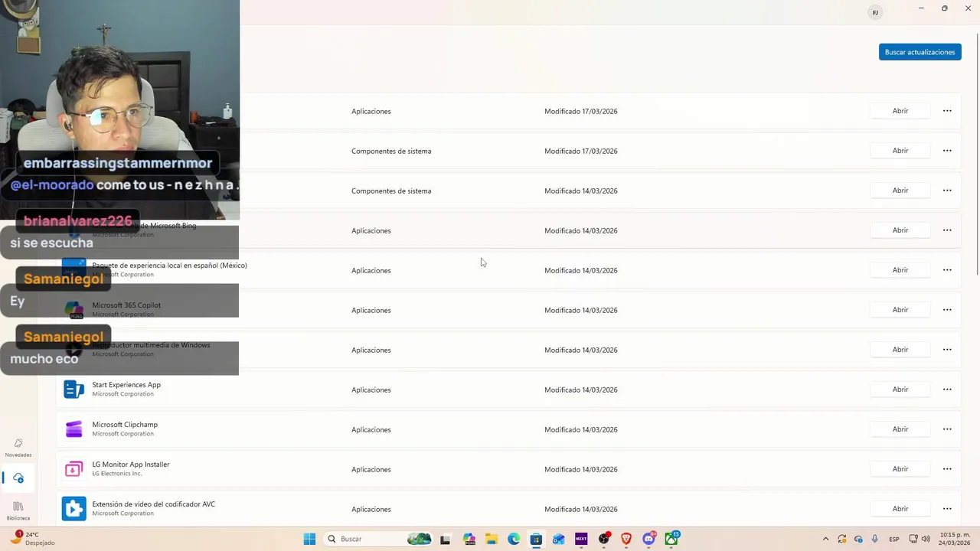Open Biblioteca in the Store sidebar

[18, 511]
